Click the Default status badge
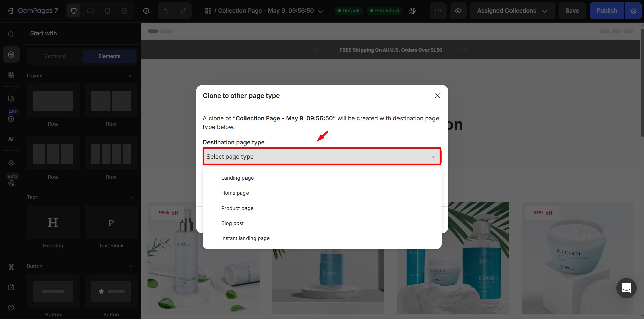 pos(348,11)
